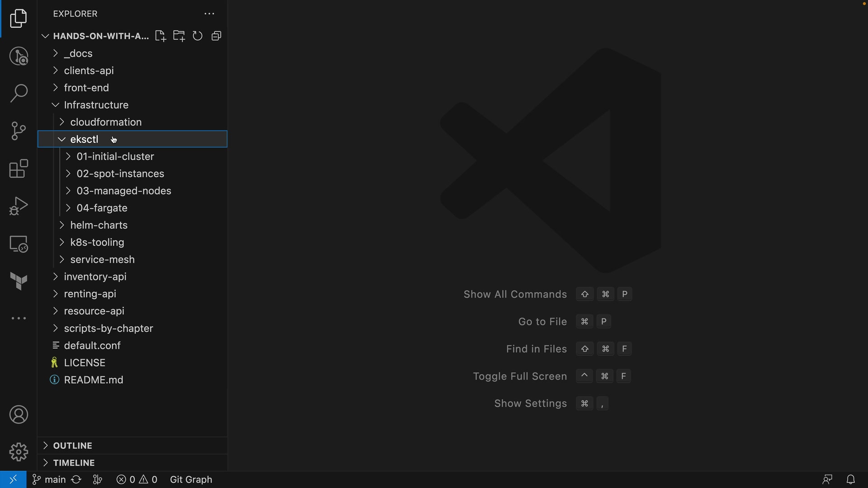Click the New File icon in Explorer

pyautogui.click(x=160, y=36)
